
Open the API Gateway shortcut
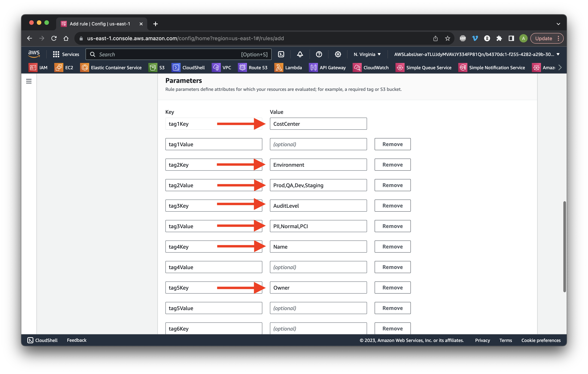tap(327, 68)
